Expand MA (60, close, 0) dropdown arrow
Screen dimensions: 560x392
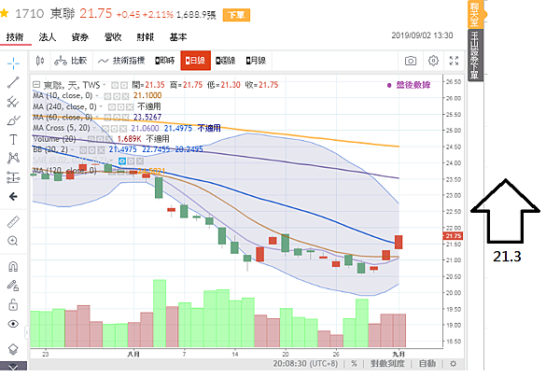[x=96, y=117]
